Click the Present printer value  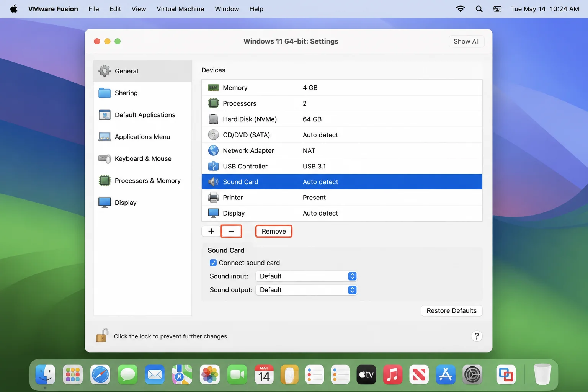tap(314, 198)
